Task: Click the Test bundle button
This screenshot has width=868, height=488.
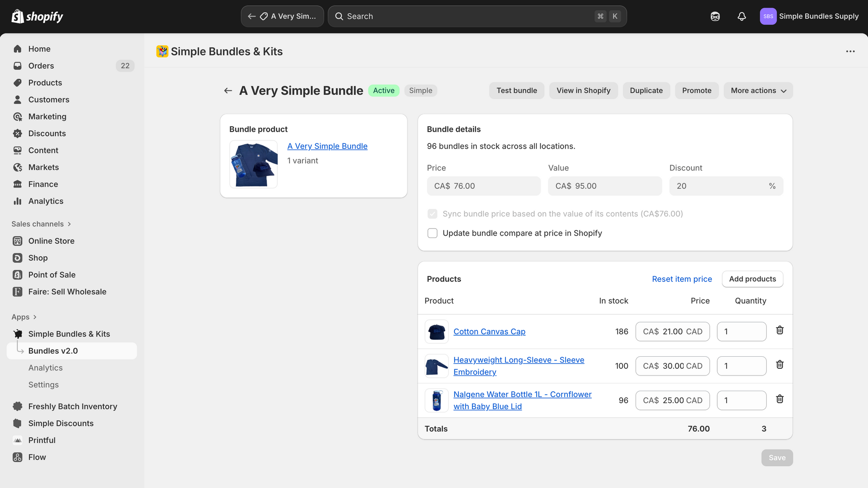Action: click(517, 91)
